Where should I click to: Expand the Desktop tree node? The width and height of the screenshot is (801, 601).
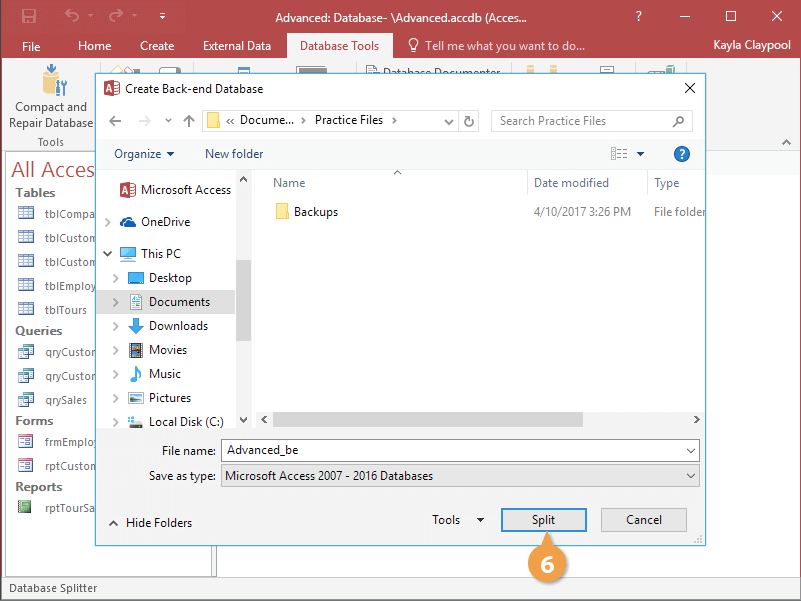tap(115, 278)
